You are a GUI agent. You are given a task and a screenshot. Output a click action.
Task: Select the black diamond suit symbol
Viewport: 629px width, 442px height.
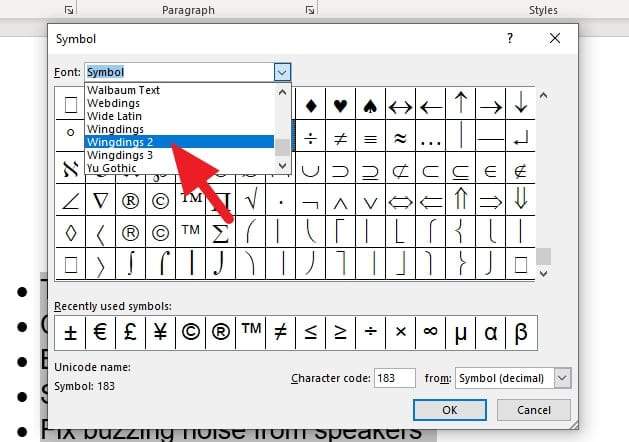[x=311, y=104]
